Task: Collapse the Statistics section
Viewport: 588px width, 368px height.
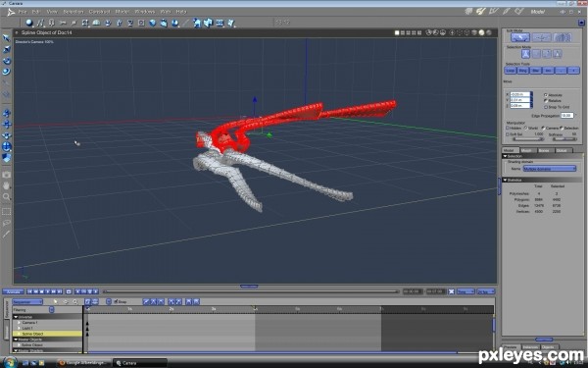Action: 505,180
